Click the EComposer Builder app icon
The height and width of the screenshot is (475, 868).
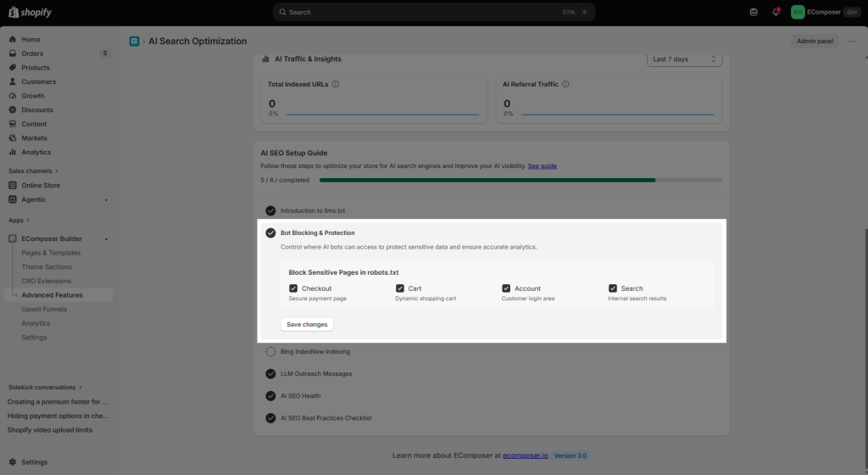(13, 238)
